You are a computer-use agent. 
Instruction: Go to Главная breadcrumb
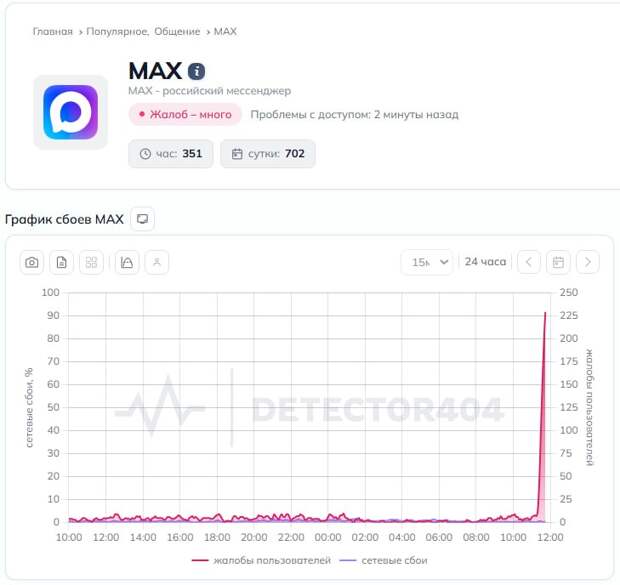click(x=52, y=32)
